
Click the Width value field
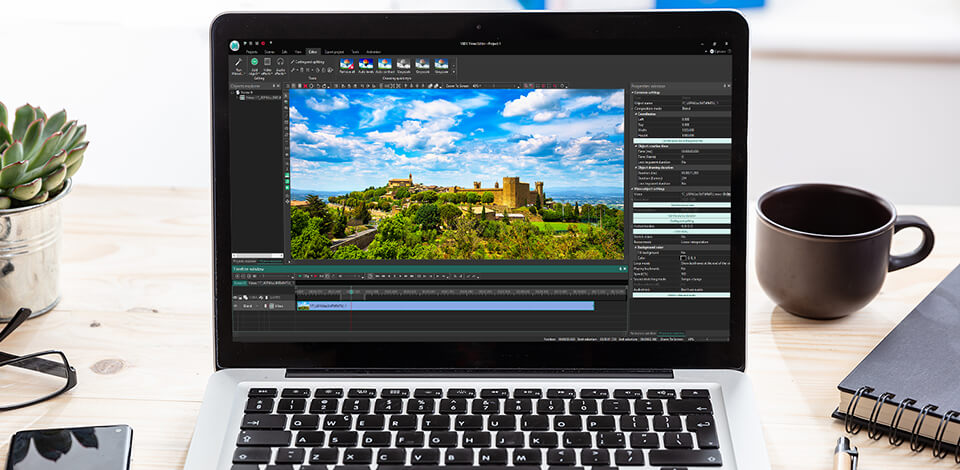(x=707, y=130)
